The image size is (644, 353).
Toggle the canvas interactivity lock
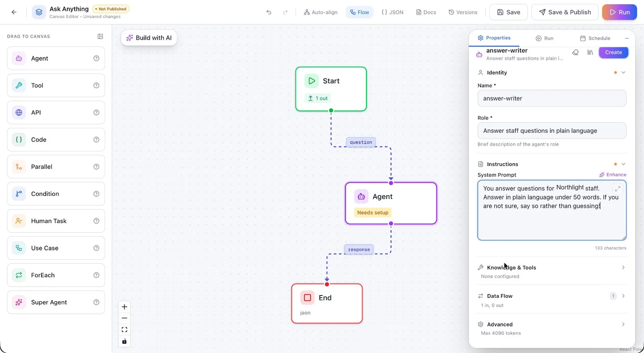(x=124, y=341)
